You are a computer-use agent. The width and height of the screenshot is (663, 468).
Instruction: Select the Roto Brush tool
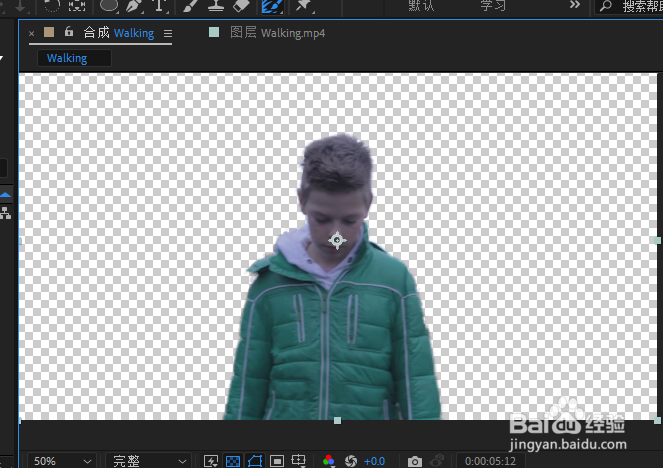tap(272, 6)
